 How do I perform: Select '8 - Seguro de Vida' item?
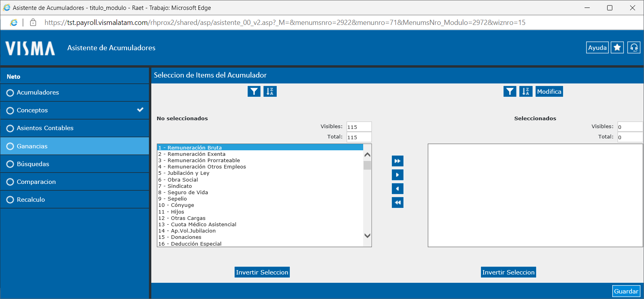pos(260,192)
